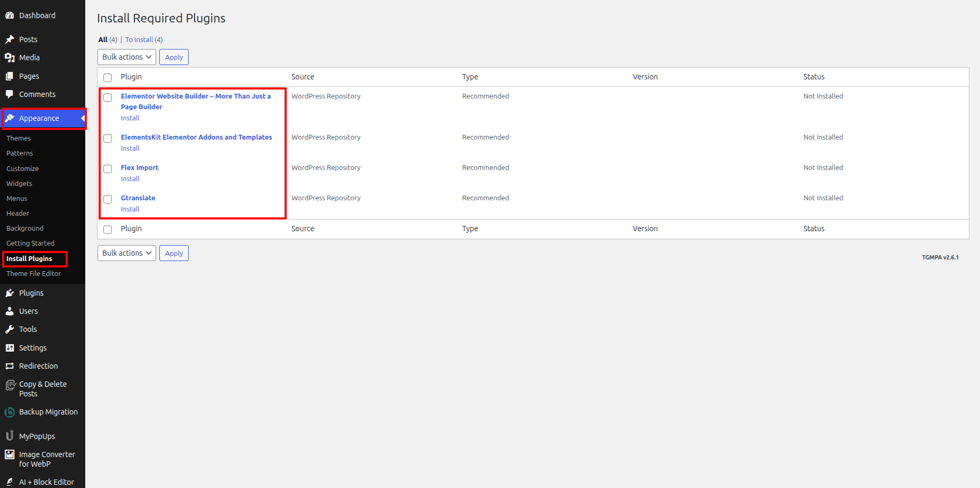
Task: Click the Users person icon
Action: pyautogui.click(x=10, y=311)
